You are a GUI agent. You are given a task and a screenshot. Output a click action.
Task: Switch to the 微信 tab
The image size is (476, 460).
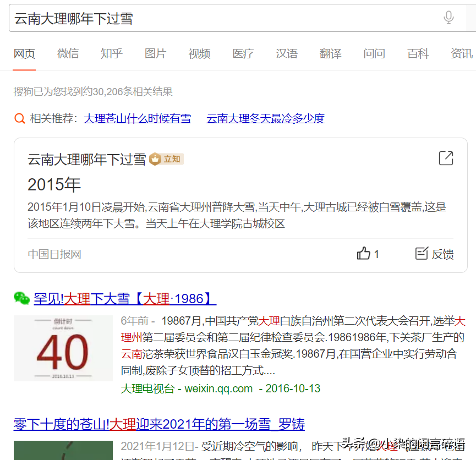pos(68,54)
